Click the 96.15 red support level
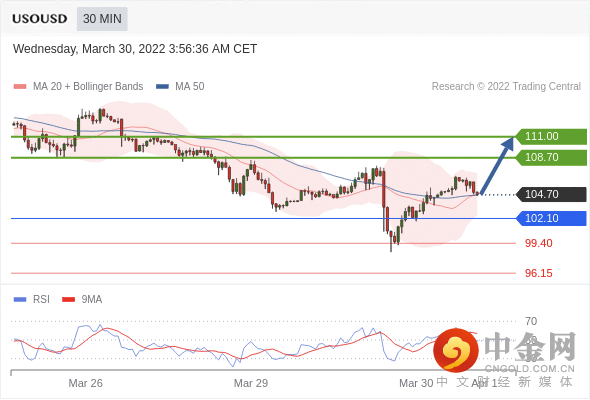The image size is (590, 400). (538, 273)
